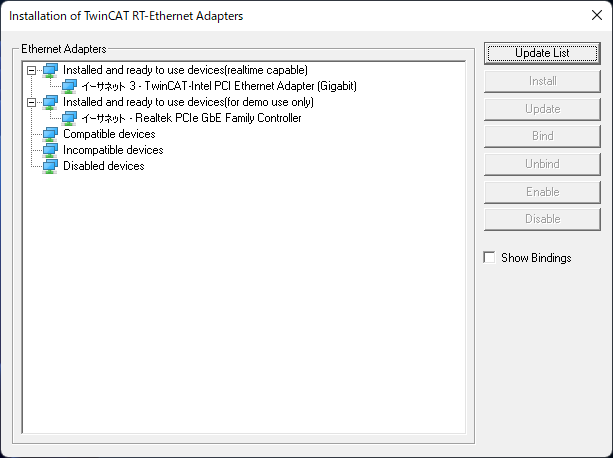This screenshot has height=458, width=613.
Task: Click the network icon beside realtime capable devices
Action: pos(51,70)
